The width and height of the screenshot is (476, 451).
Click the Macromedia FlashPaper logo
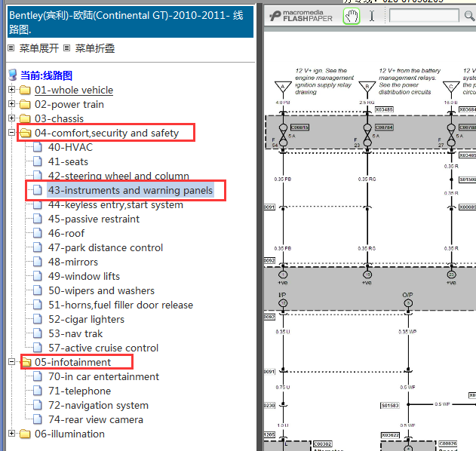(x=301, y=16)
